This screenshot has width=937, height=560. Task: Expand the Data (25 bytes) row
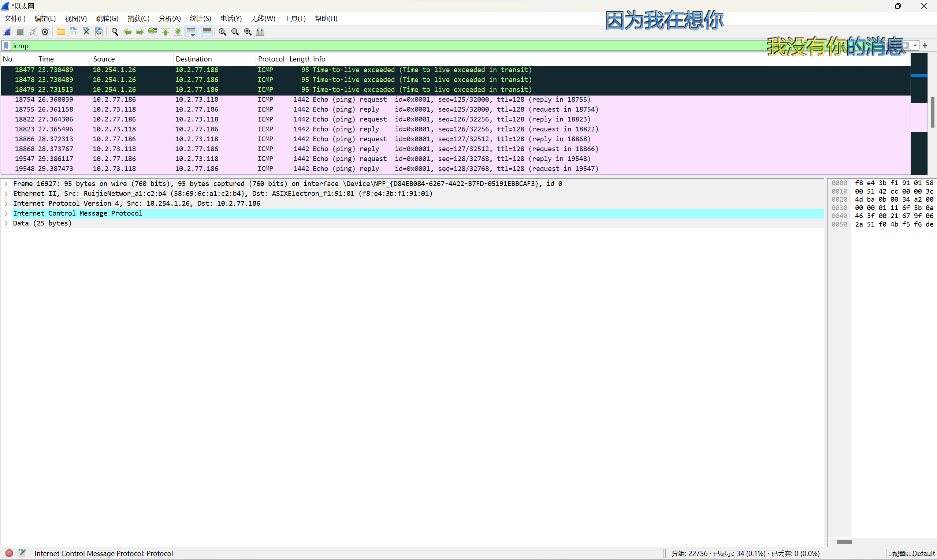pyautogui.click(x=6, y=223)
